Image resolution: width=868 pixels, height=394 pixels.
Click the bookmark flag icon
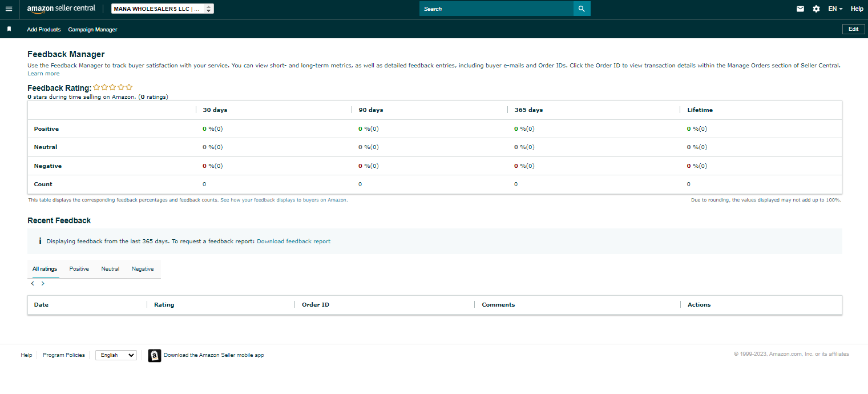(9, 29)
